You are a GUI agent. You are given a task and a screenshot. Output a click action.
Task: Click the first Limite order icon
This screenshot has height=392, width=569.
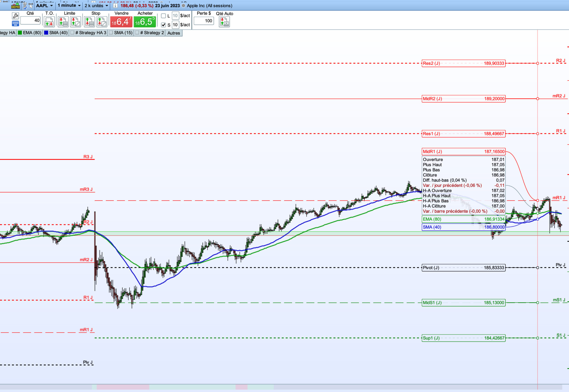point(63,22)
